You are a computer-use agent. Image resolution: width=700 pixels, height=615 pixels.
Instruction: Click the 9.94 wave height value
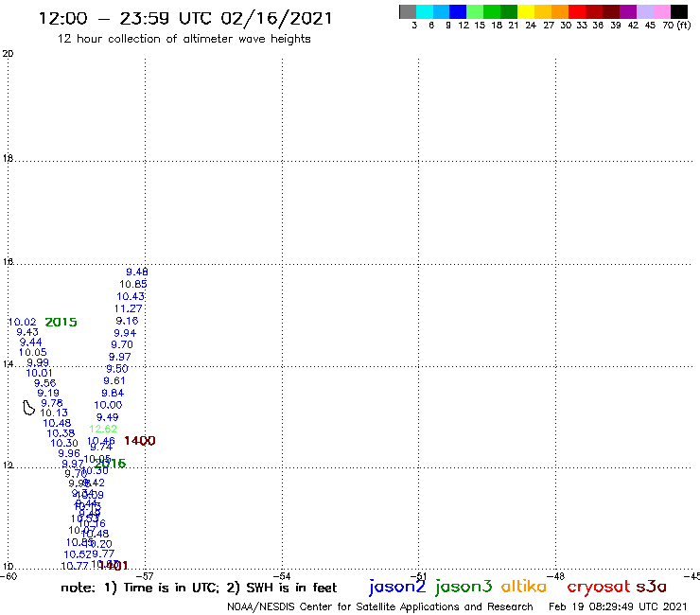click(125, 333)
